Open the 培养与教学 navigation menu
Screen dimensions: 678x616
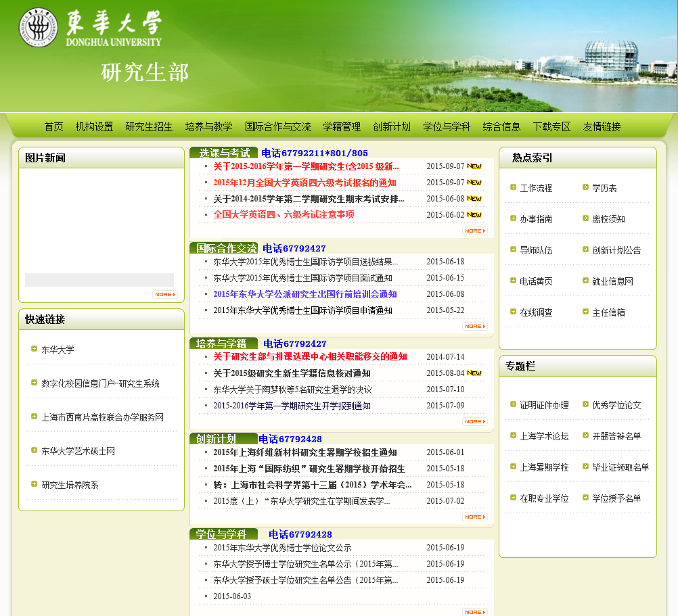209,126
